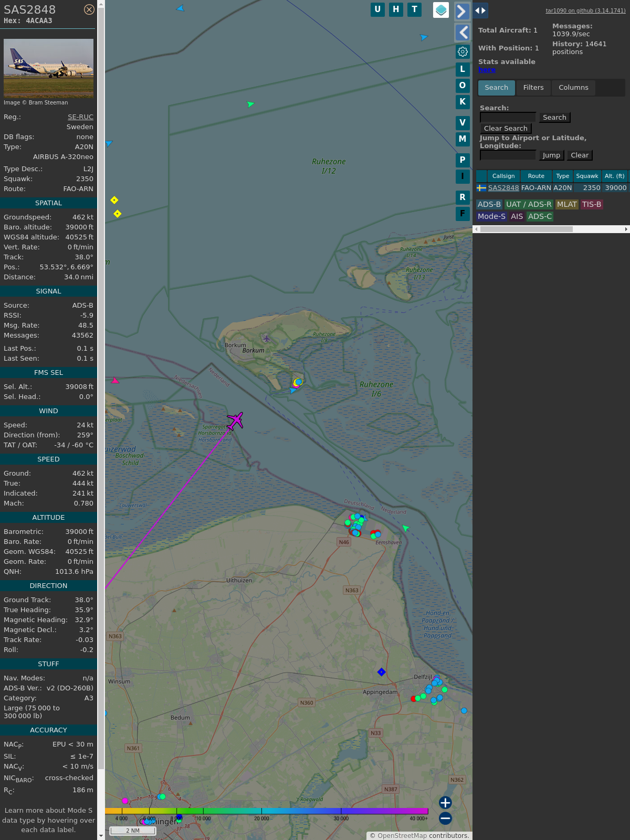
Task: Open the map settings gear
Action: tap(463, 51)
